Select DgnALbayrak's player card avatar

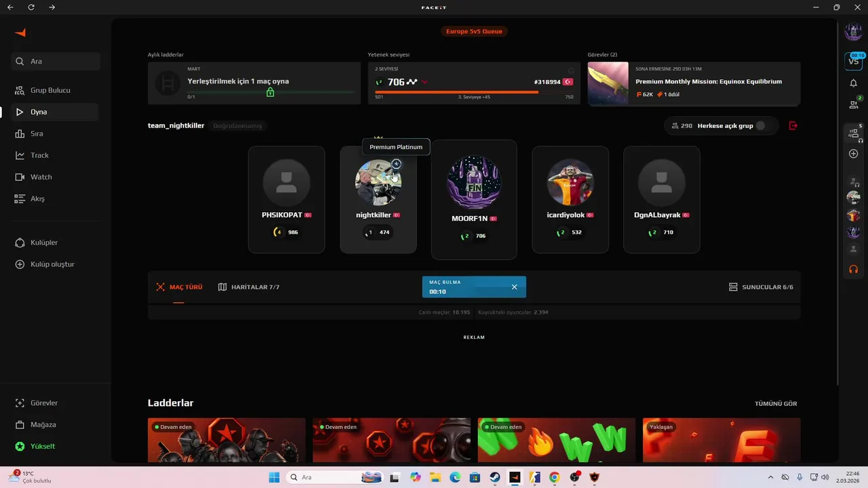tap(661, 182)
